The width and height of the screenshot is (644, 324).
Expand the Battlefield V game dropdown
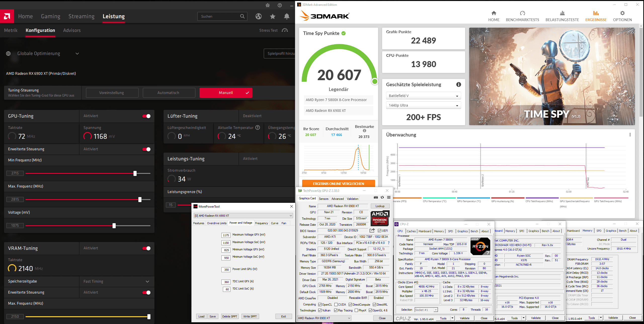[x=423, y=96]
